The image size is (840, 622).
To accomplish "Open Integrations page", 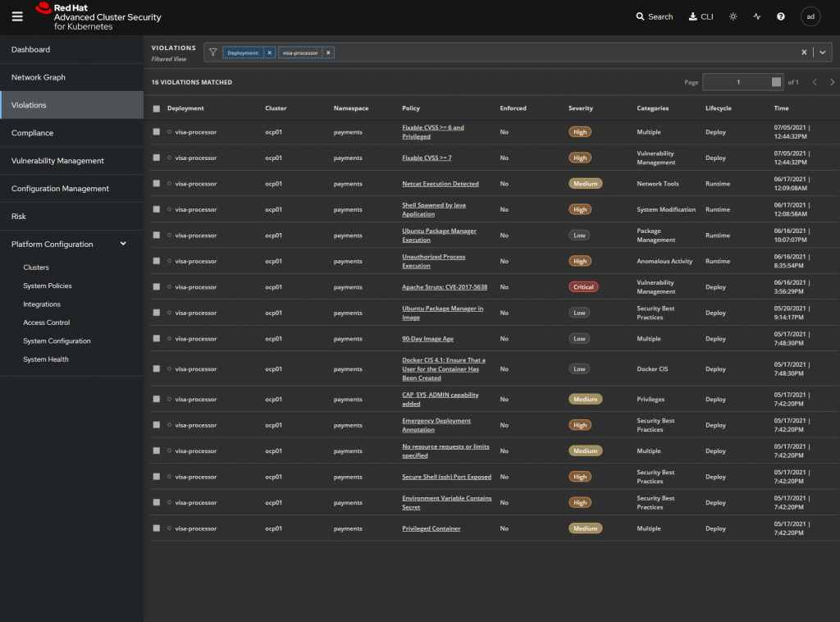I will point(42,304).
